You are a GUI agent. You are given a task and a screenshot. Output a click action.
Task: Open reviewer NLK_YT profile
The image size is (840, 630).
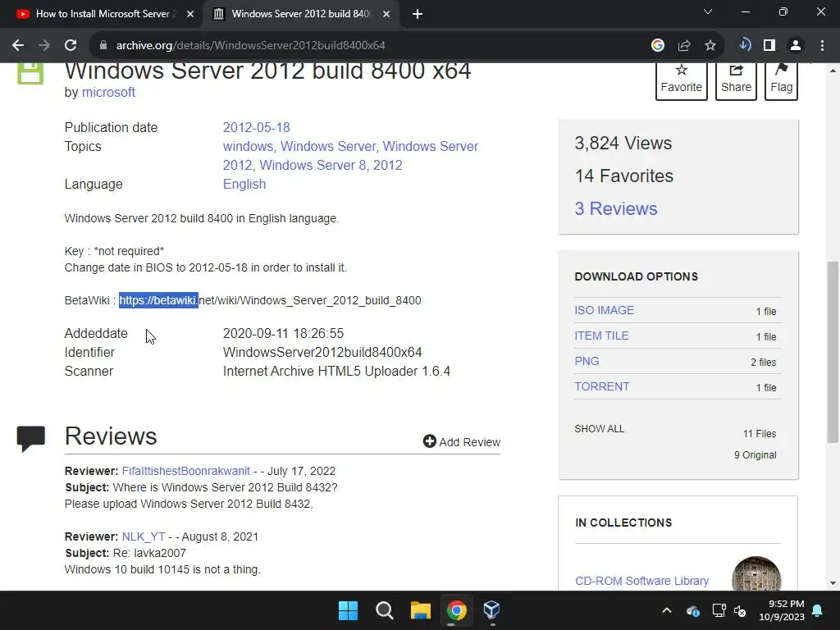pos(144,536)
